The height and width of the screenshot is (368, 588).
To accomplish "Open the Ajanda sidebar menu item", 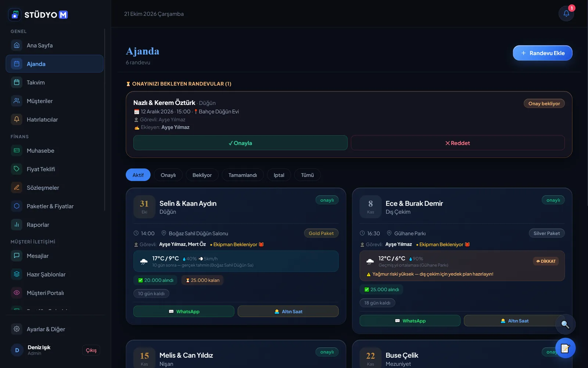I will pyautogui.click(x=54, y=64).
